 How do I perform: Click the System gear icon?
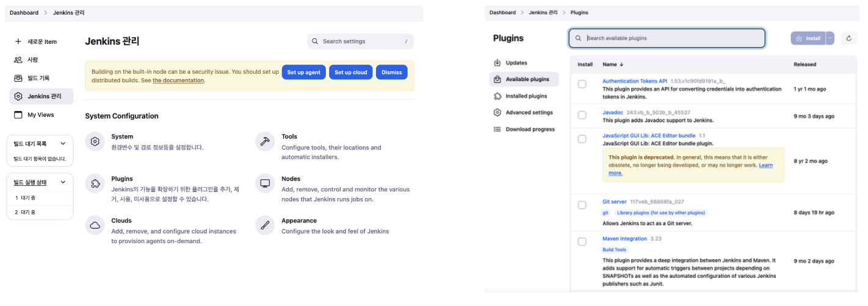(95, 141)
